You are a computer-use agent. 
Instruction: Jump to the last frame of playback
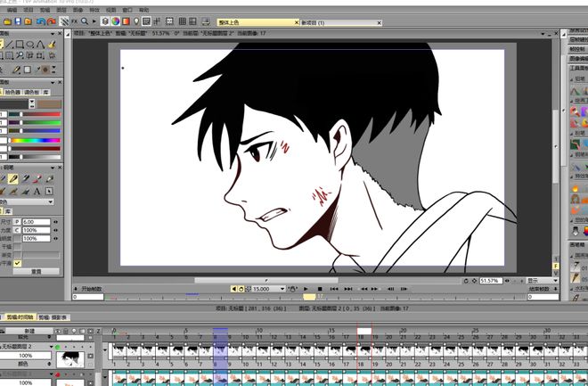tap(348, 289)
